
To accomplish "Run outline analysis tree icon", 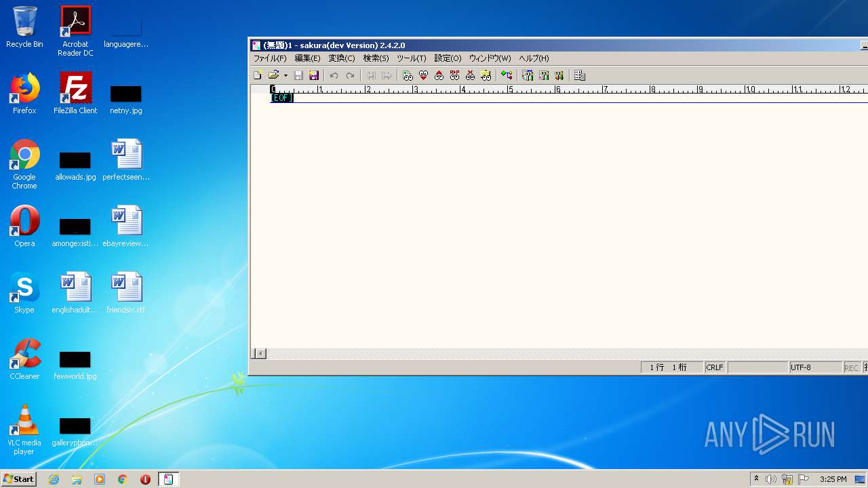I will (507, 75).
